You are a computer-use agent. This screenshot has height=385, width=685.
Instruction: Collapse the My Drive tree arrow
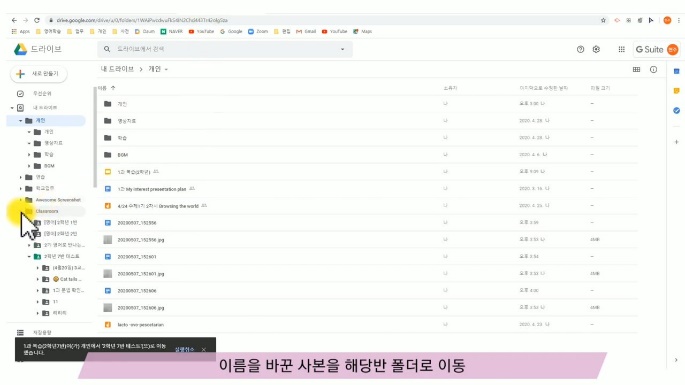[x=12, y=108]
